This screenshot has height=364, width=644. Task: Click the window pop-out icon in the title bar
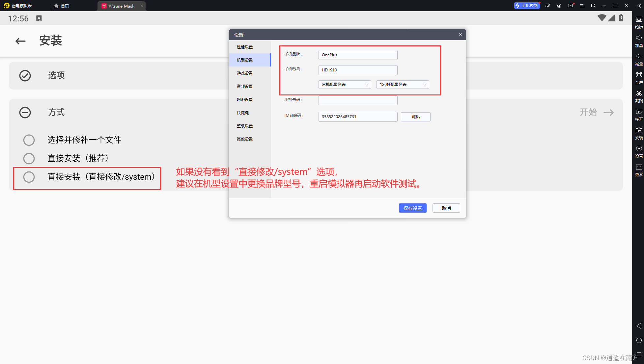pyautogui.click(x=593, y=6)
